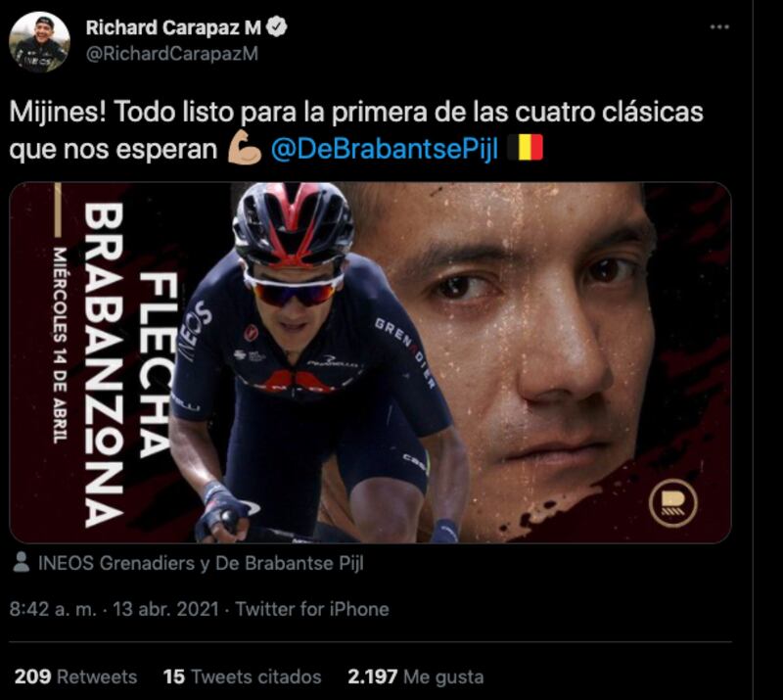Click the gold circular logo on image
783x700 pixels.
[672, 503]
